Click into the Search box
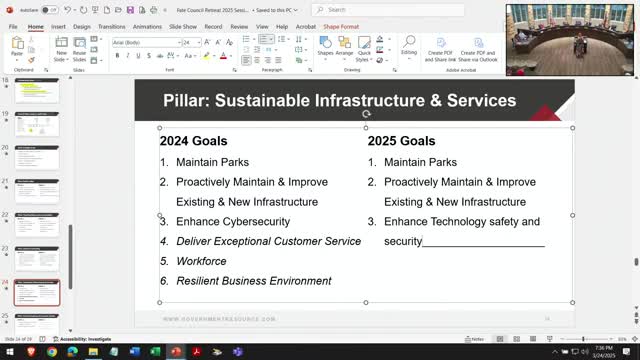The image size is (640, 360). coord(388,10)
